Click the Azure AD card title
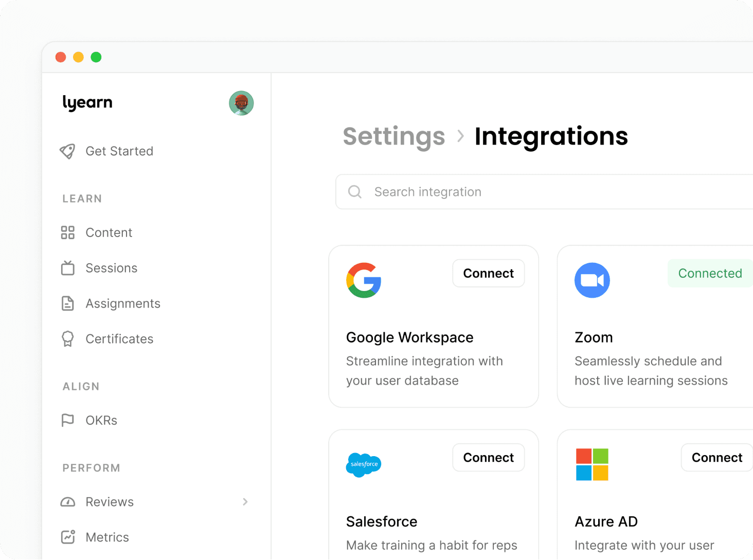The width and height of the screenshot is (753, 560). point(606,521)
